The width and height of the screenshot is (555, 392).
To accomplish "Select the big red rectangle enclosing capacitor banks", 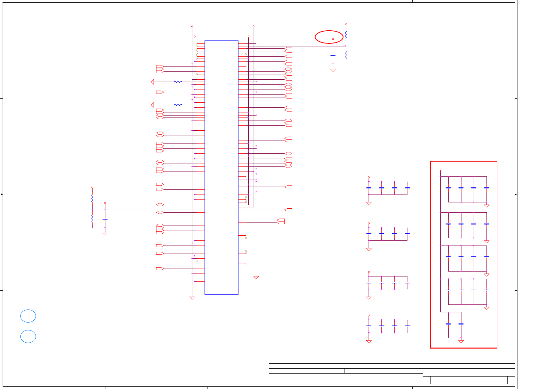I will 463,254.
